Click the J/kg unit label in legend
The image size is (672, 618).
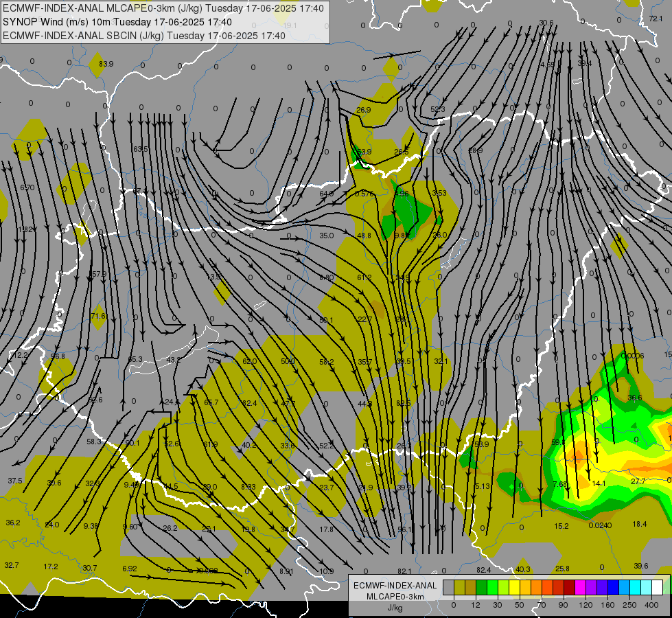[395, 608]
